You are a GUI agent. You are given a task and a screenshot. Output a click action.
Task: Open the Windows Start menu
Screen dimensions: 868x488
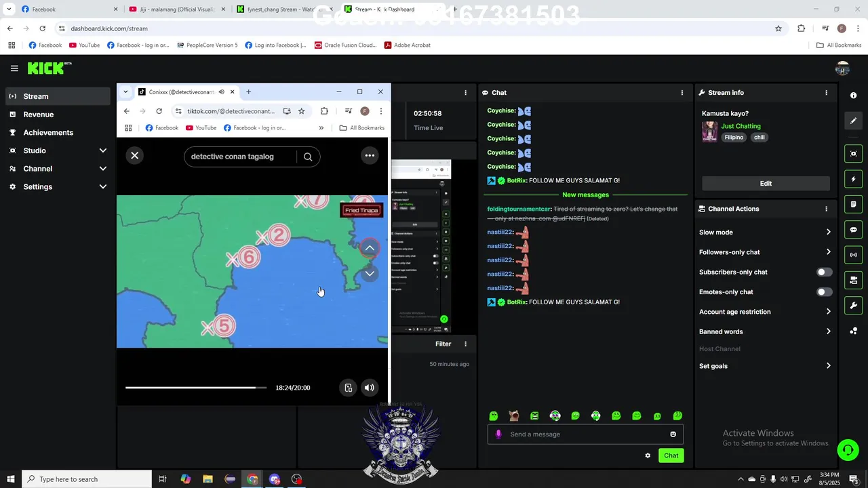pos(10,479)
